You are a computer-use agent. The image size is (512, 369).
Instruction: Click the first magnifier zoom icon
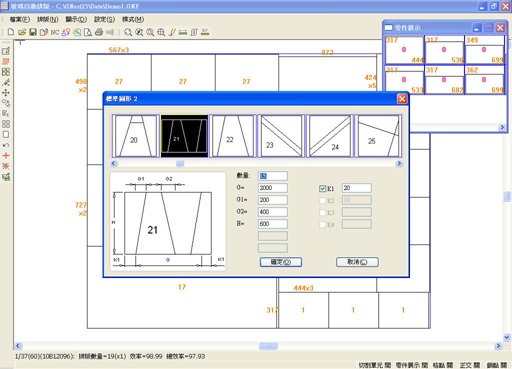click(x=128, y=32)
